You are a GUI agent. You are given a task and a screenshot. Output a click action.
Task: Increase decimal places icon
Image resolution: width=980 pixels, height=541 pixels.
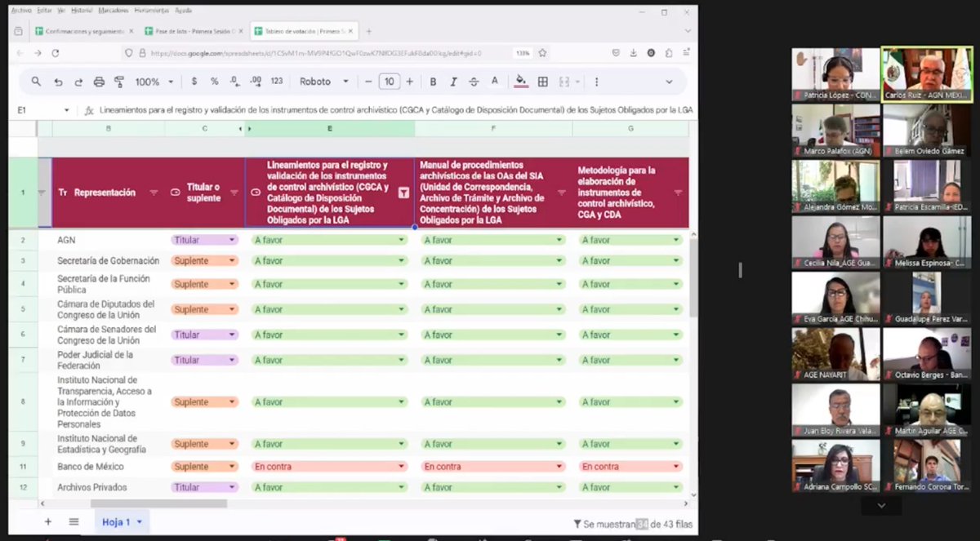(255, 82)
